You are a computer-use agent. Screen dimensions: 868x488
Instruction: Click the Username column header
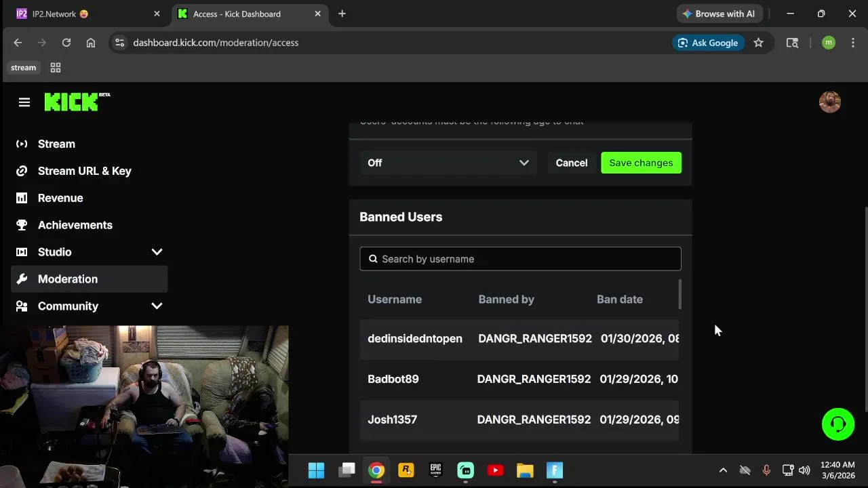tap(395, 300)
